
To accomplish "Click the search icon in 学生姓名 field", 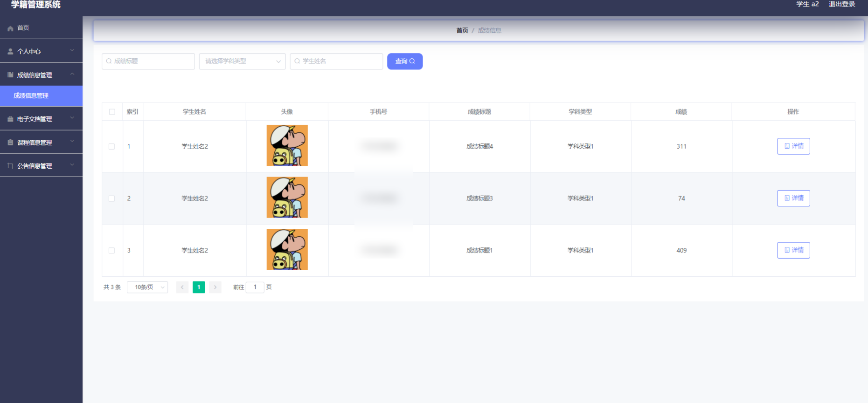I will coord(297,61).
